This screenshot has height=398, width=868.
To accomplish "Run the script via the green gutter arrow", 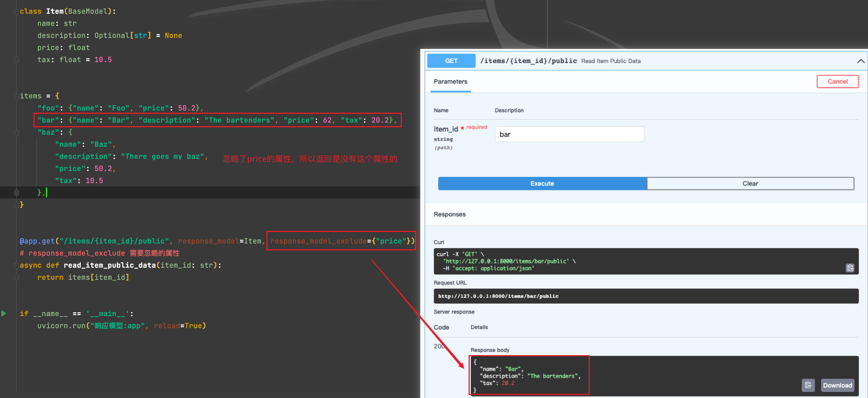I will click(4, 313).
